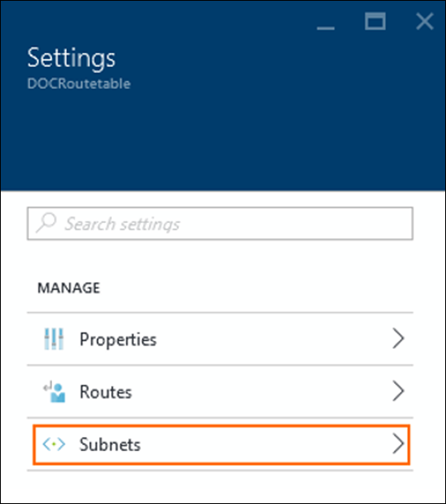Click the Settings blade title
Viewport: 446px width, 504px height.
[72, 58]
